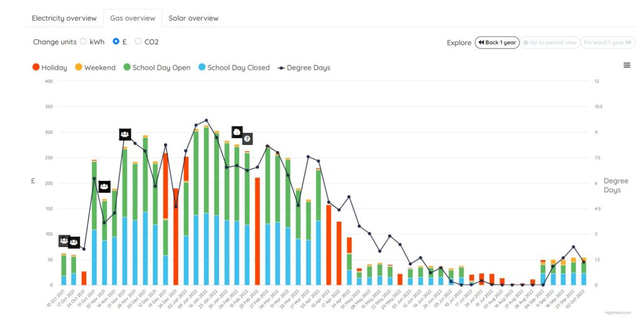Viewport: 644px width, 321px height.
Task: Click the leftmost group annotation icon on chart
Action: tap(64, 241)
